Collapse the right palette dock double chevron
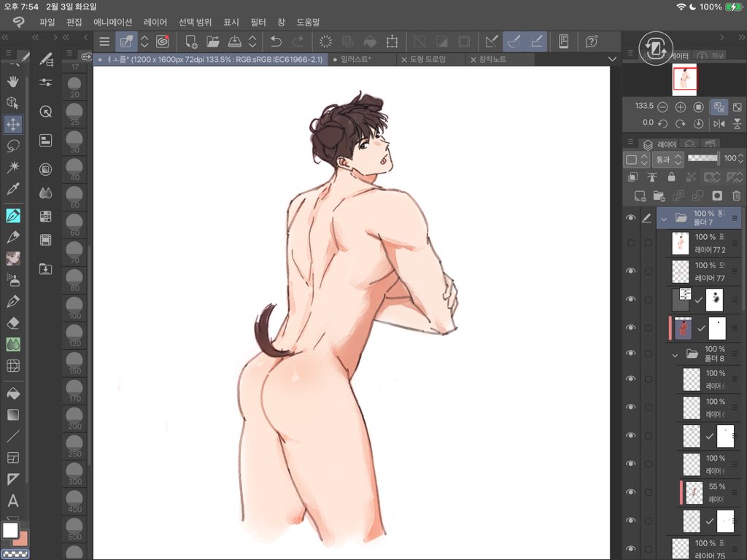 pos(742,37)
